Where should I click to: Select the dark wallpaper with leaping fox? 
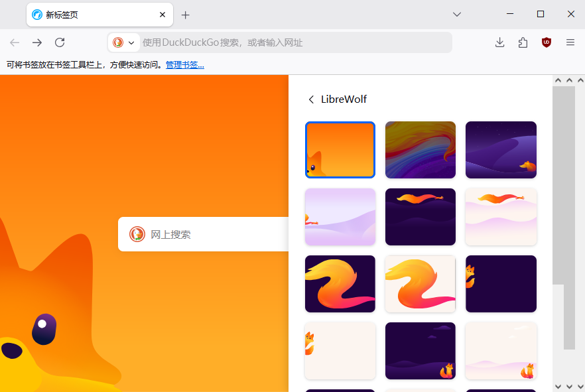click(x=420, y=217)
